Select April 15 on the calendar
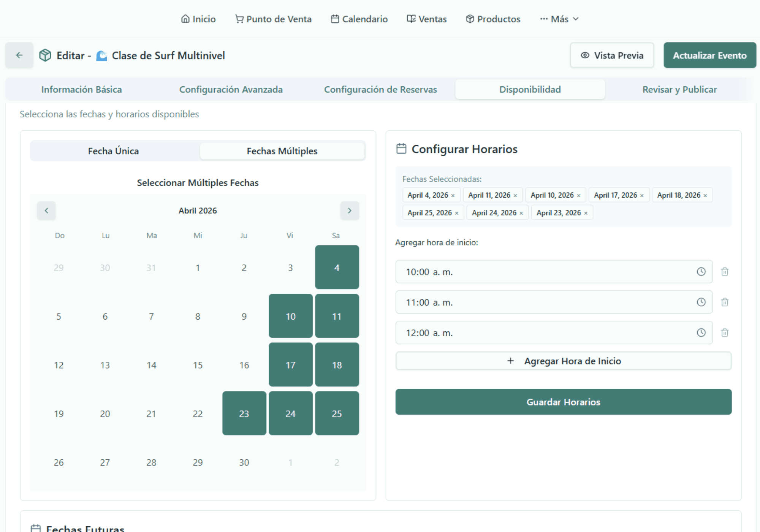The image size is (760, 532). point(198,365)
